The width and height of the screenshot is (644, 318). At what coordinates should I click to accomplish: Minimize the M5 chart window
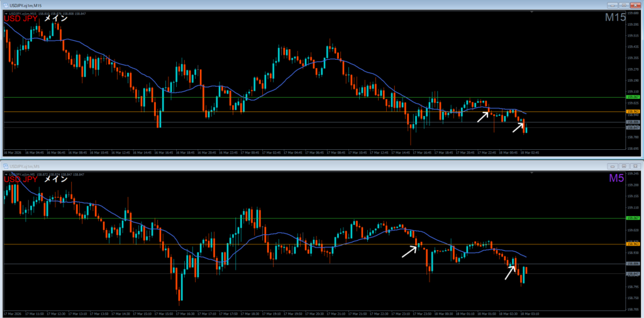pyautogui.click(x=613, y=166)
